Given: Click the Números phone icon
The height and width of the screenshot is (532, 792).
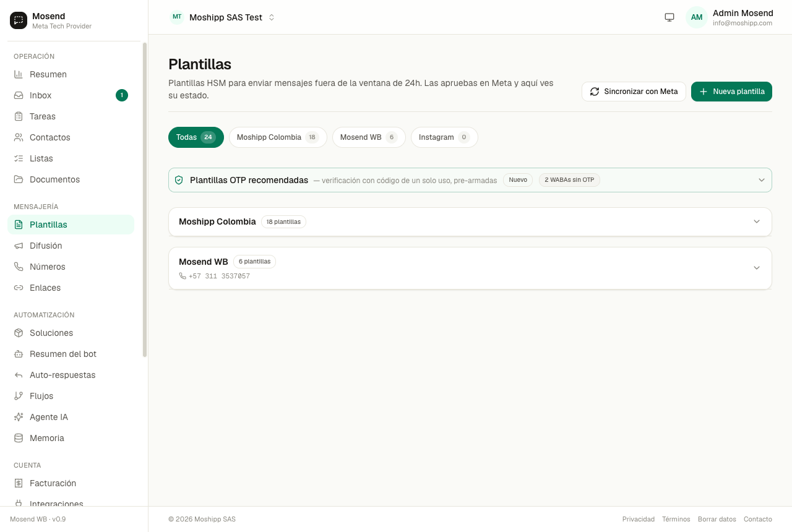Looking at the screenshot, I should (19, 267).
